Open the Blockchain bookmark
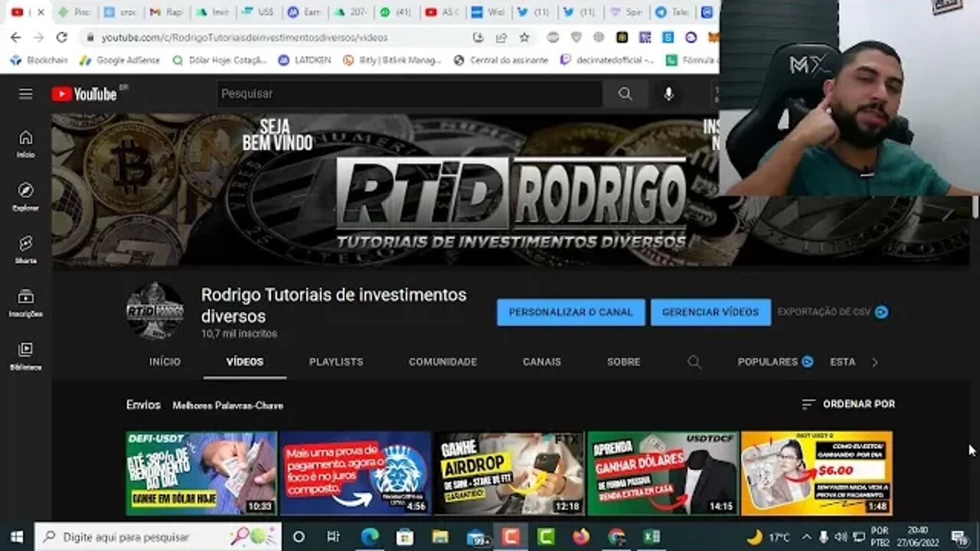Screen dimensions: 980x551 tap(39, 60)
